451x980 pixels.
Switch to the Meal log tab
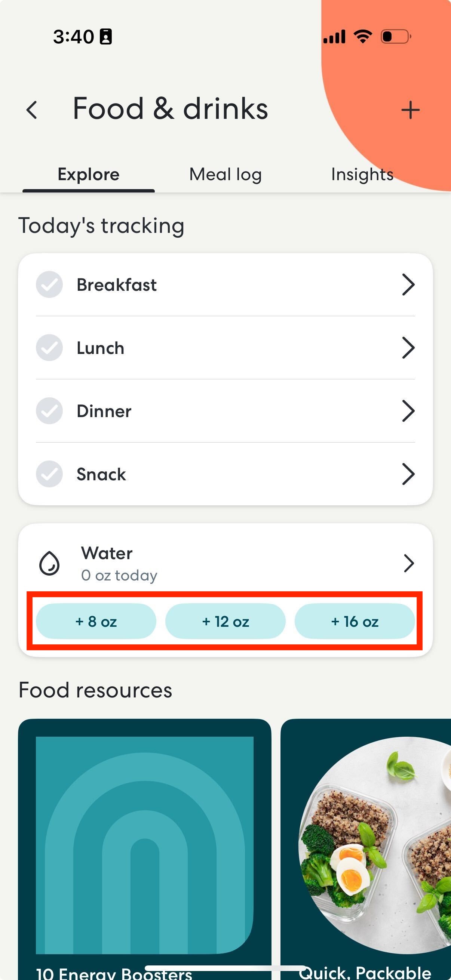[225, 175]
